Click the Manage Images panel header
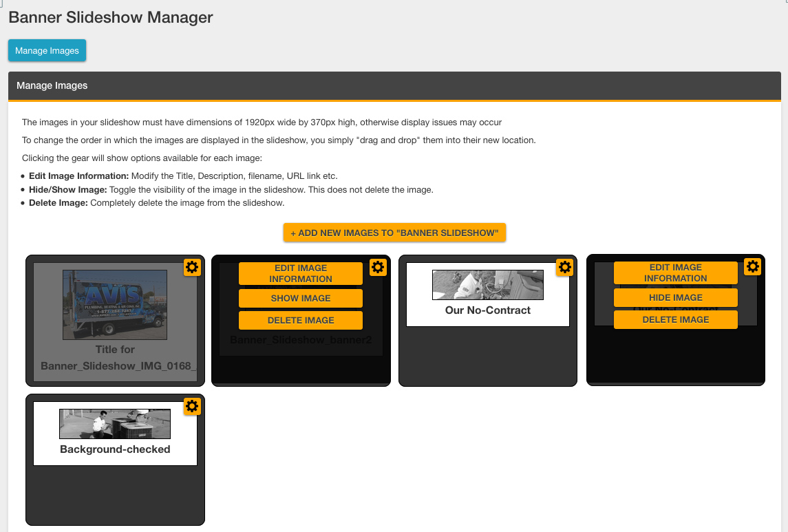 [x=394, y=86]
